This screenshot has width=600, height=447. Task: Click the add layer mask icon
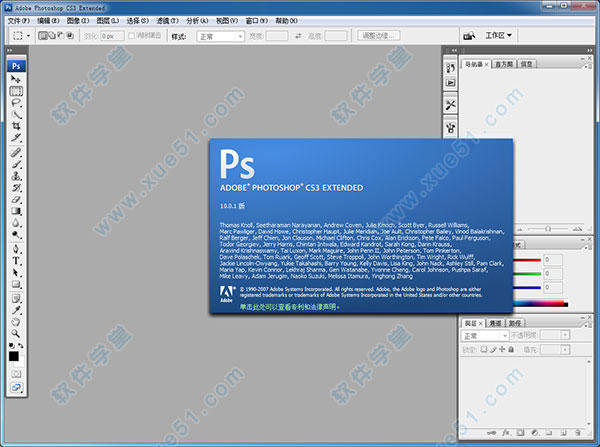coord(520,433)
